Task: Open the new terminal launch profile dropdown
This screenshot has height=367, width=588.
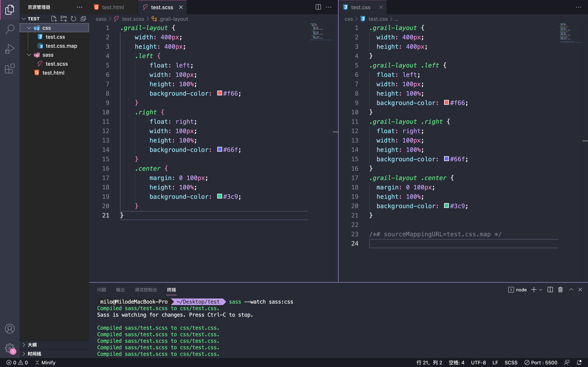Action: tap(541, 290)
